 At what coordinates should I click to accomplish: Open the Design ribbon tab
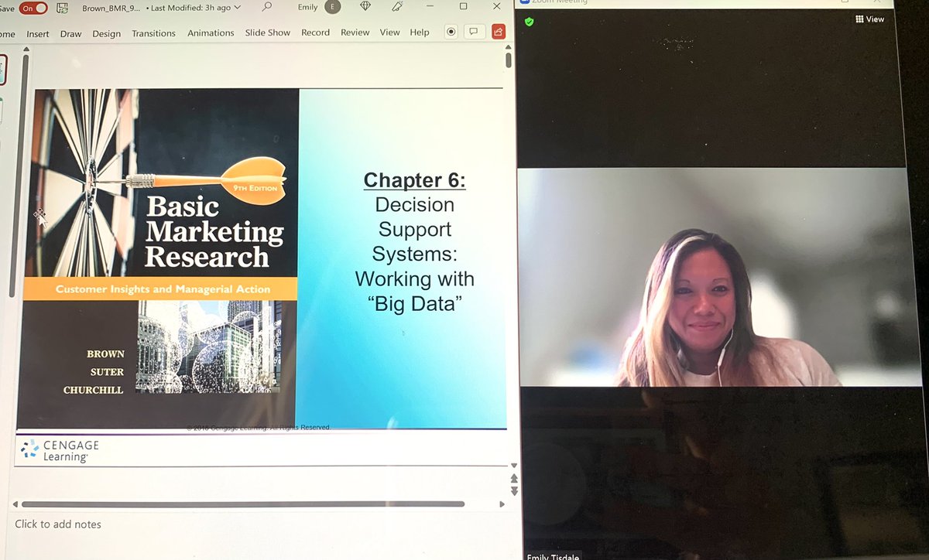(107, 33)
